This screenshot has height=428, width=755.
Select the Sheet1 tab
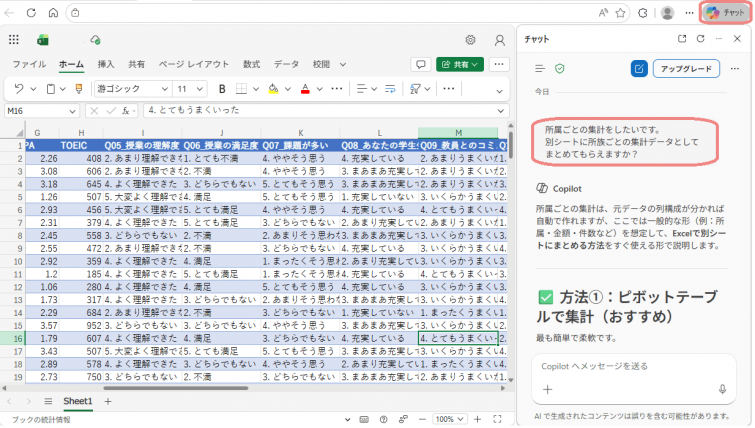point(78,402)
